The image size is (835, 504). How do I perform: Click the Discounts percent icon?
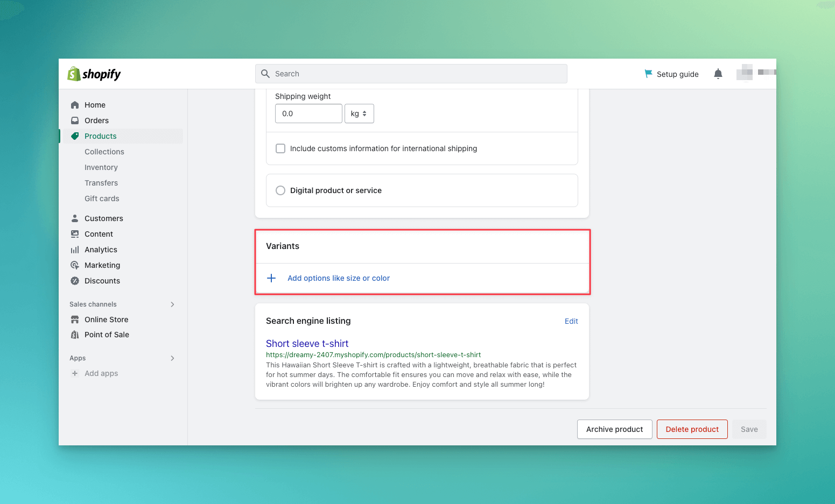(75, 280)
